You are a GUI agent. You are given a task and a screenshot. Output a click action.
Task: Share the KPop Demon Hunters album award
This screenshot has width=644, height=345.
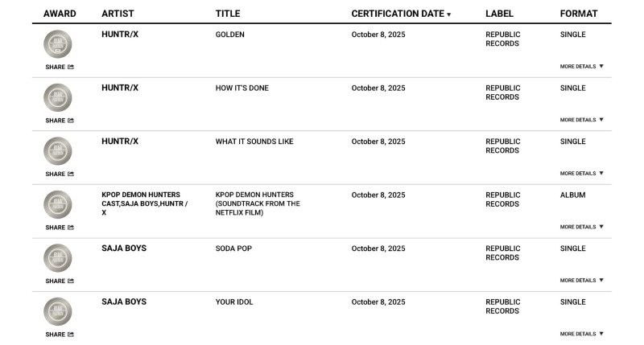point(71,228)
